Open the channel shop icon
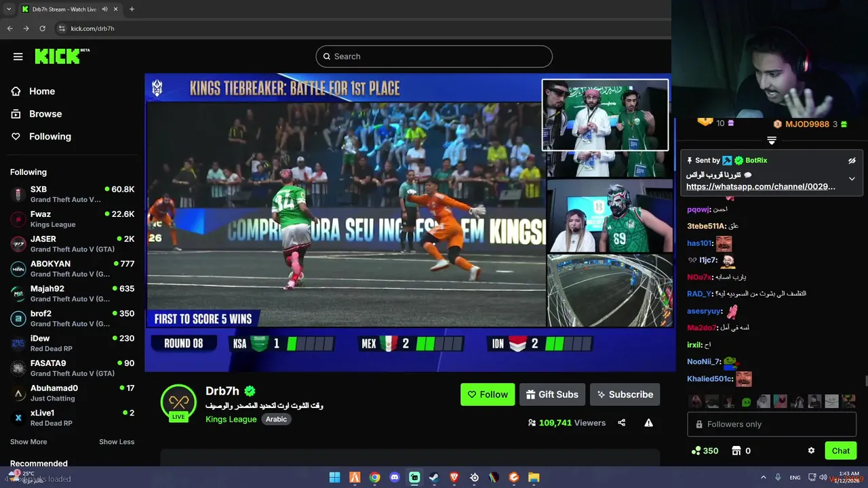This screenshot has height=488, width=868. pos(736,451)
